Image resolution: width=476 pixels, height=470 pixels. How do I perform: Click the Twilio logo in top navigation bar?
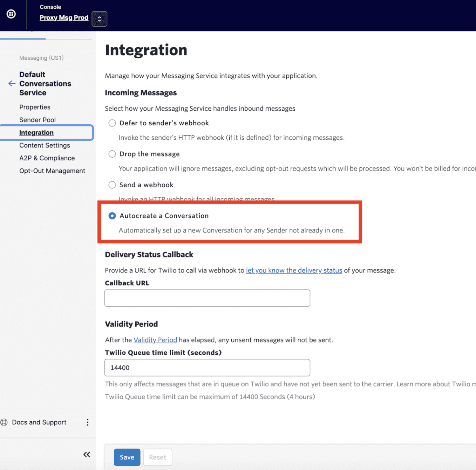[x=11, y=14]
